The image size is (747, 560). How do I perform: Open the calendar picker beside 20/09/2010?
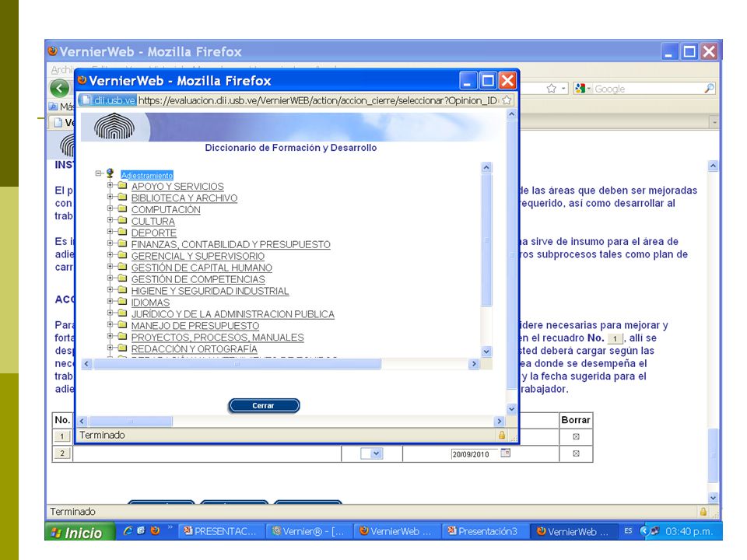click(506, 453)
